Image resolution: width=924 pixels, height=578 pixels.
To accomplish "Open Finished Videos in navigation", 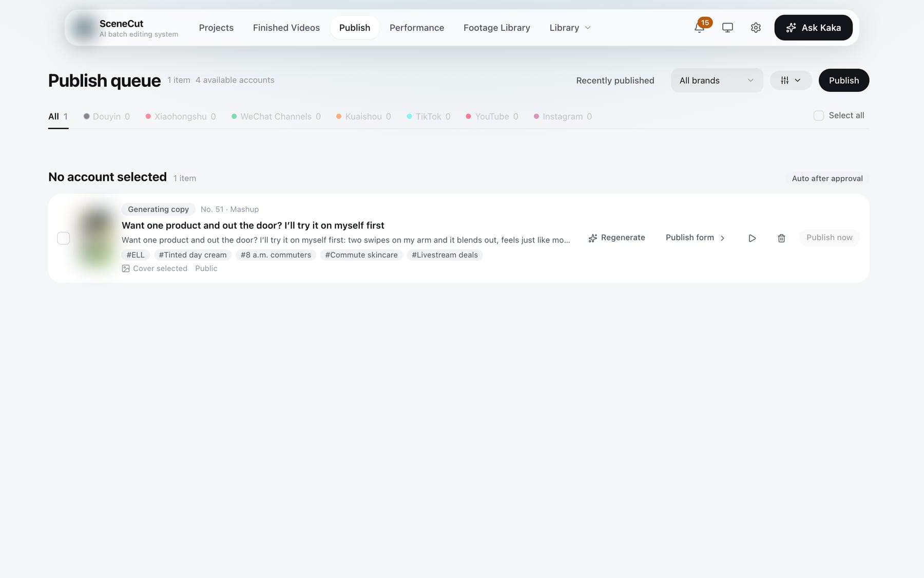I will tap(286, 28).
